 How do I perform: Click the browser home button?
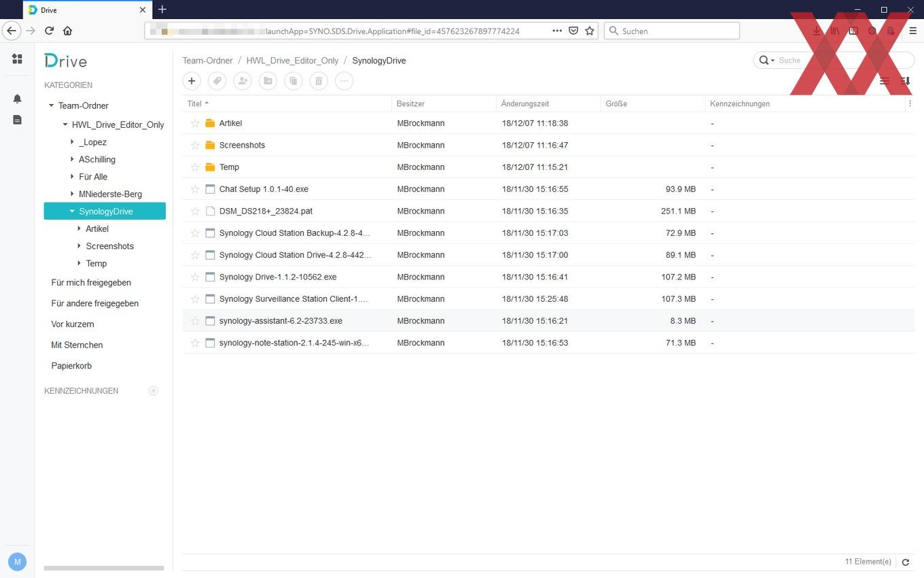pos(67,31)
